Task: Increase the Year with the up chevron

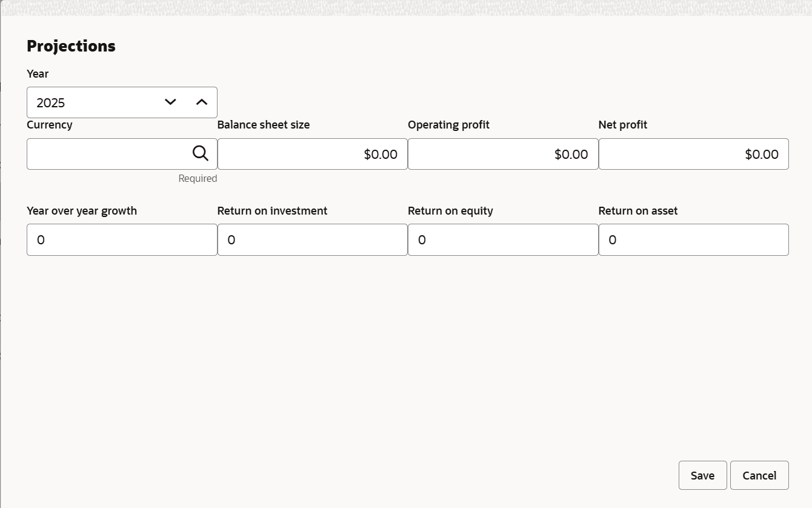Action: (202, 102)
